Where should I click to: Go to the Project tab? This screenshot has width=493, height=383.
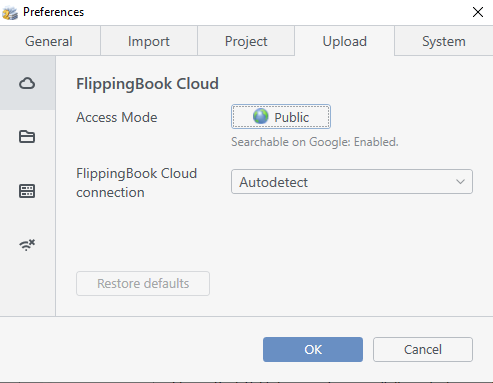246,41
